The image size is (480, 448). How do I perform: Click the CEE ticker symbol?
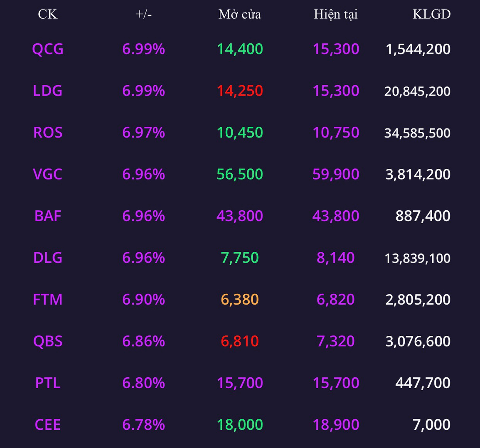click(48, 424)
